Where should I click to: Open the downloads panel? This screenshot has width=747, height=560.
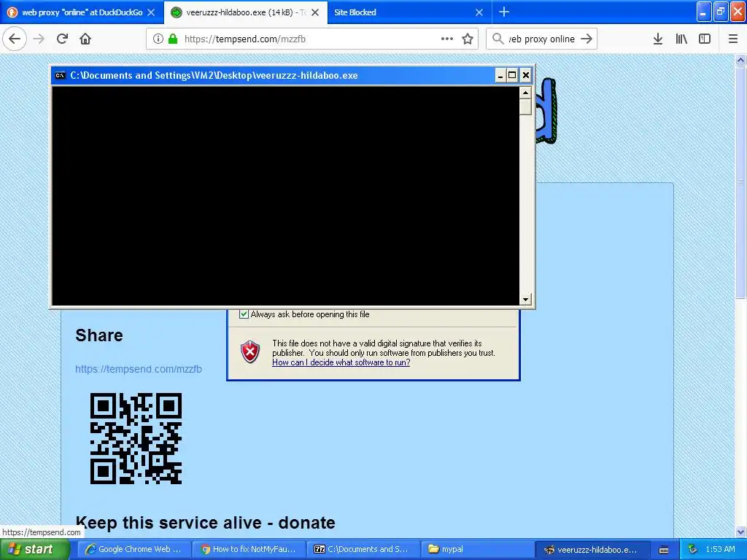coord(658,39)
